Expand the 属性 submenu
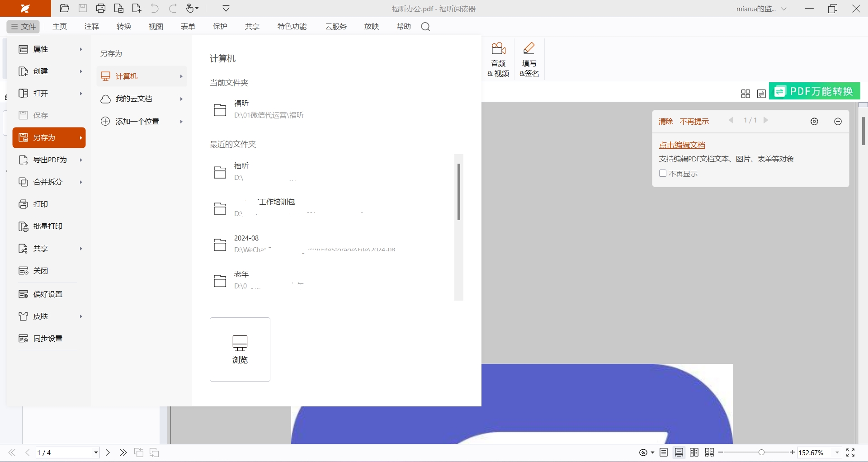This screenshot has height=462, width=868. pos(49,49)
